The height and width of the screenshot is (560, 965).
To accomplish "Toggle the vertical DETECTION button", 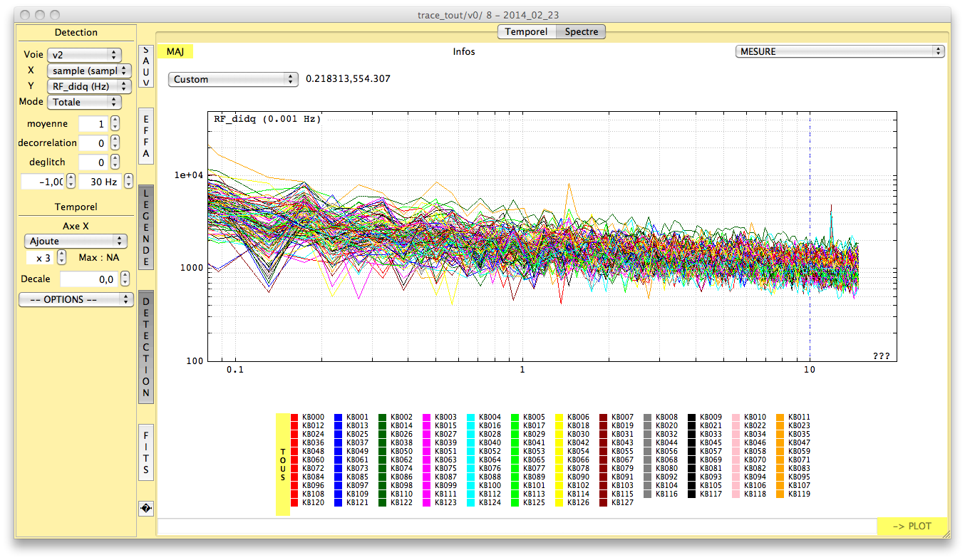I will (145, 347).
